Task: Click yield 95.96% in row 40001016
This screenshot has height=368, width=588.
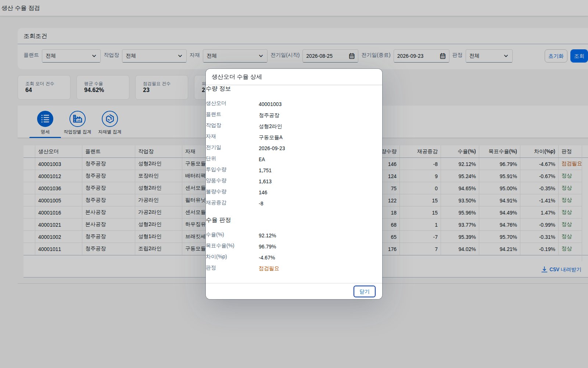Action: 467,213
